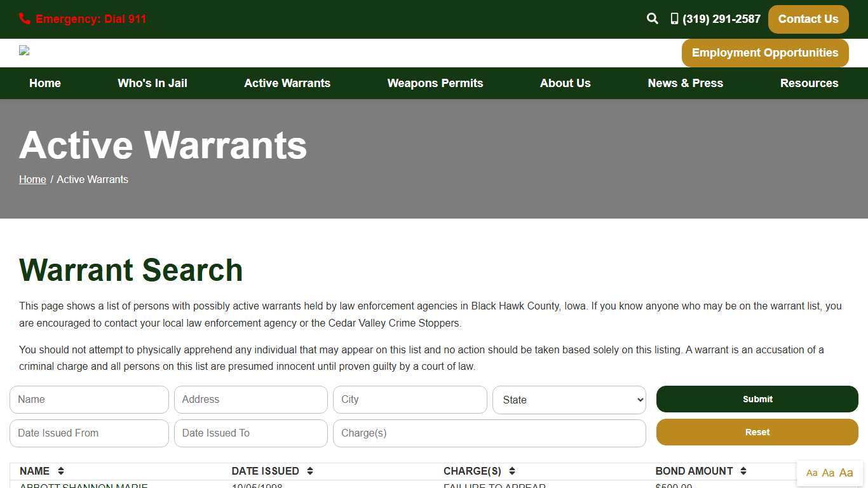Reset the search form
Image resolution: width=868 pixels, height=488 pixels.
[x=757, y=432]
